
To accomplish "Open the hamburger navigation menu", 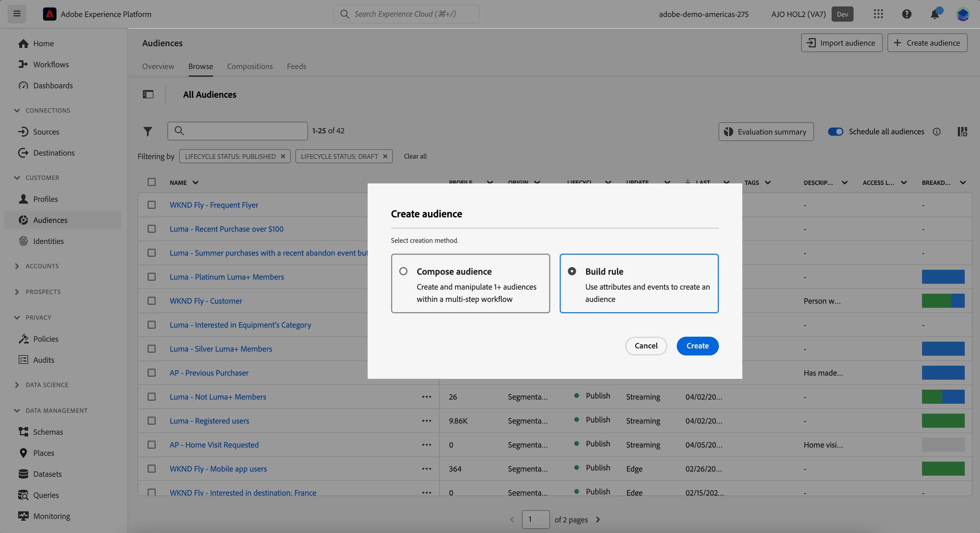I will pos(17,14).
